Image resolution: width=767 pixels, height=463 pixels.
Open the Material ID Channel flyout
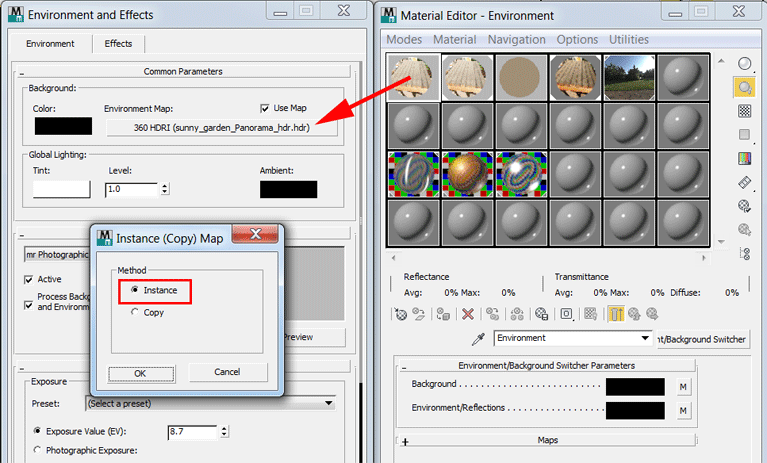(566, 314)
